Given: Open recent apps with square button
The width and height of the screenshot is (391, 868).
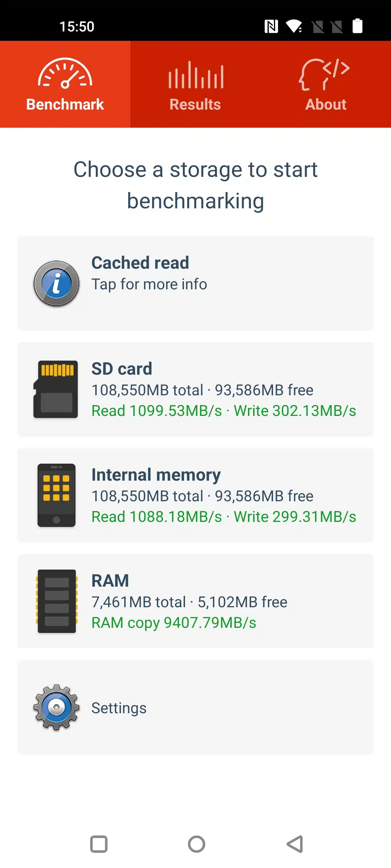Looking at the screenshot, I should pos(99,844).
